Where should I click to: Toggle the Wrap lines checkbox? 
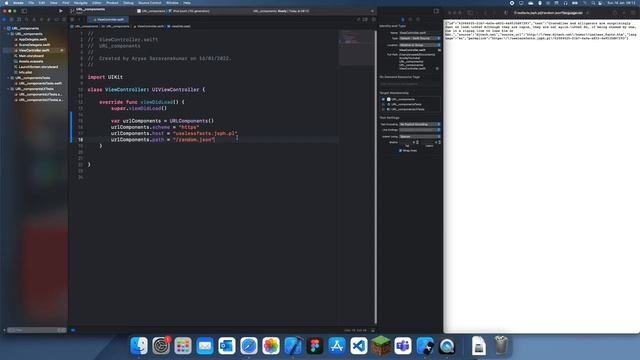400,151
